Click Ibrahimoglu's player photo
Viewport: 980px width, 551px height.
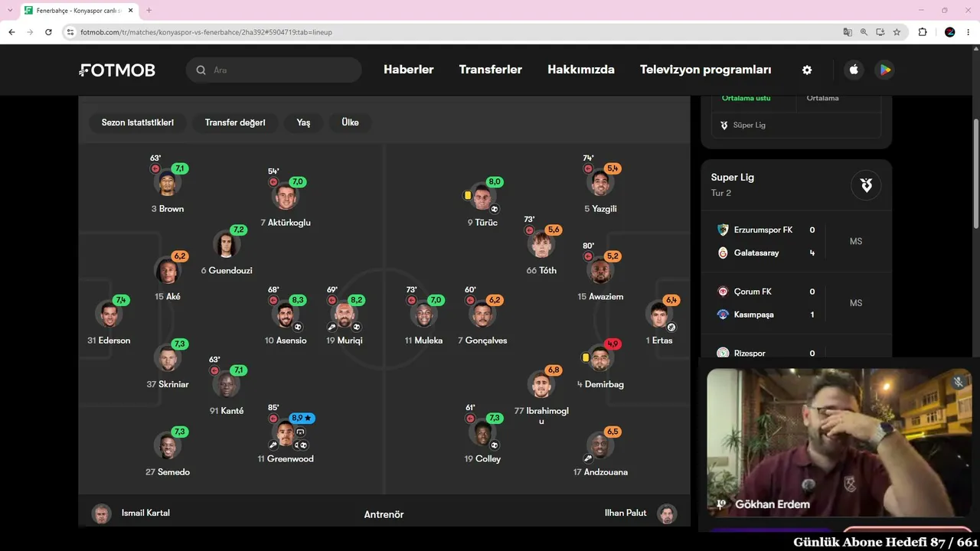point(541,386)
